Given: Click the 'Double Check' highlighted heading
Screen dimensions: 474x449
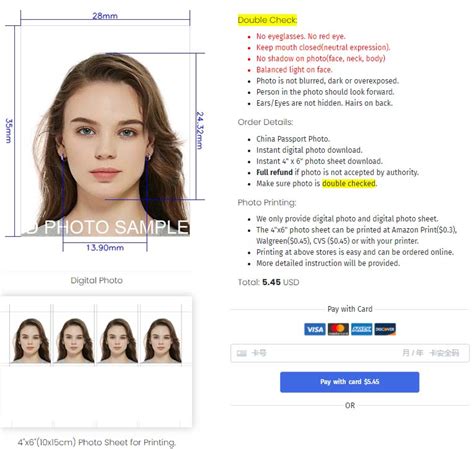Looking at the screenshot, I should click(x=267, y=20).
